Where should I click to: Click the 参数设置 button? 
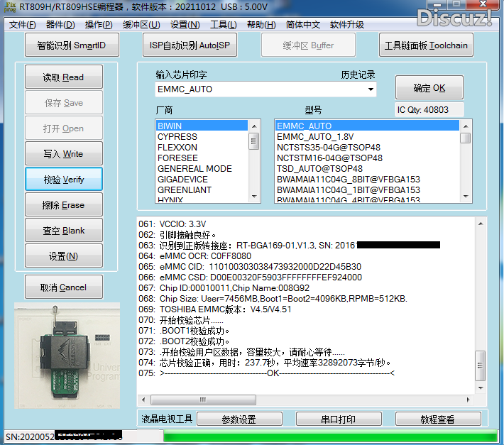pyautogui.click(x=239, y=419)
